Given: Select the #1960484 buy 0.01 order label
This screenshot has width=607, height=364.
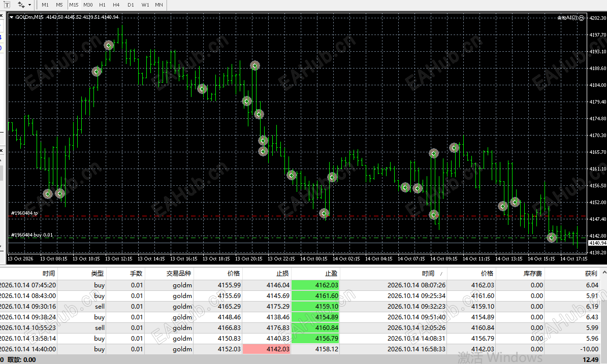Looking at the screenshot, I should tap(31, 235).
